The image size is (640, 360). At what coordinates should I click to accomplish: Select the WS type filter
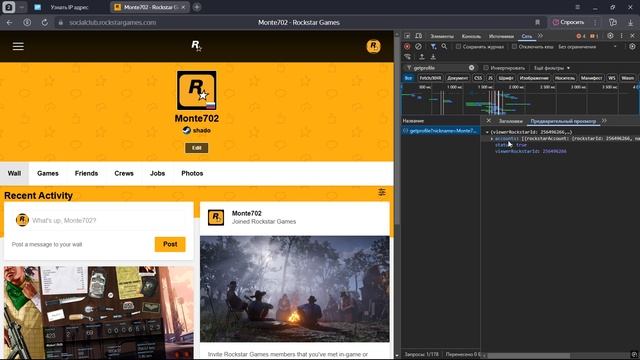point(611,78)
